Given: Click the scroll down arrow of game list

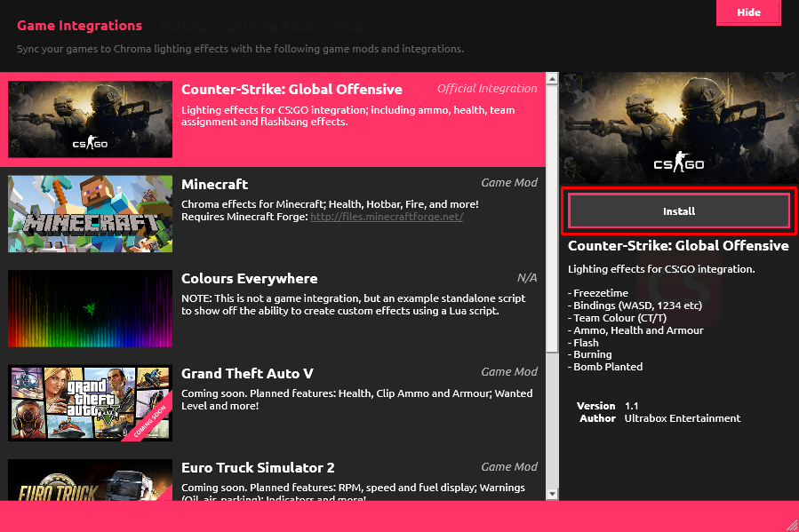Looking at the screenshot, I should [x=552, y=493].
